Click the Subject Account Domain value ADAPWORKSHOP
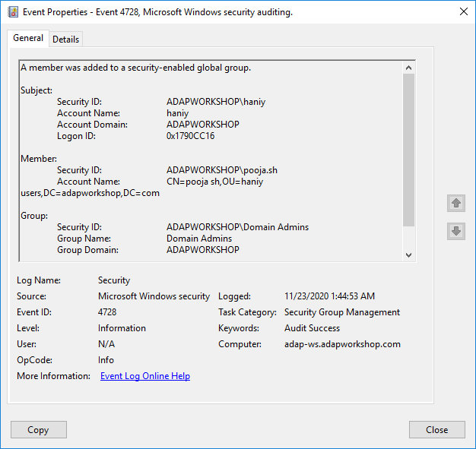 click(203, 125)
